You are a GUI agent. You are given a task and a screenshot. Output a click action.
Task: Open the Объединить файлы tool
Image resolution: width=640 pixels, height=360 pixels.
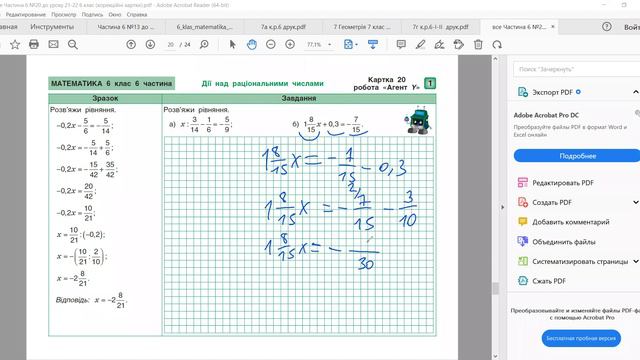coord(564,242)
